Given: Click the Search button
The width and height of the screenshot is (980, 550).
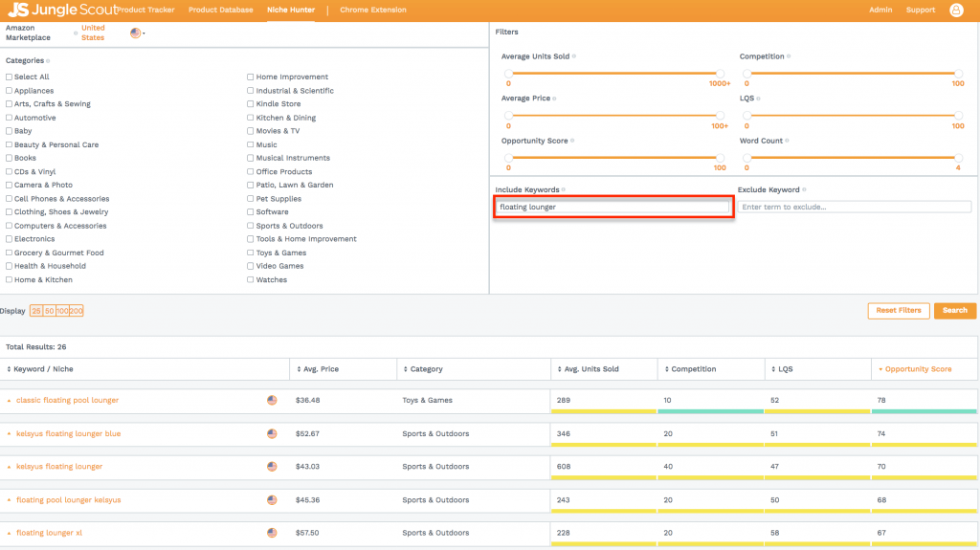Looking at the screenshot, I should point(955,311).
